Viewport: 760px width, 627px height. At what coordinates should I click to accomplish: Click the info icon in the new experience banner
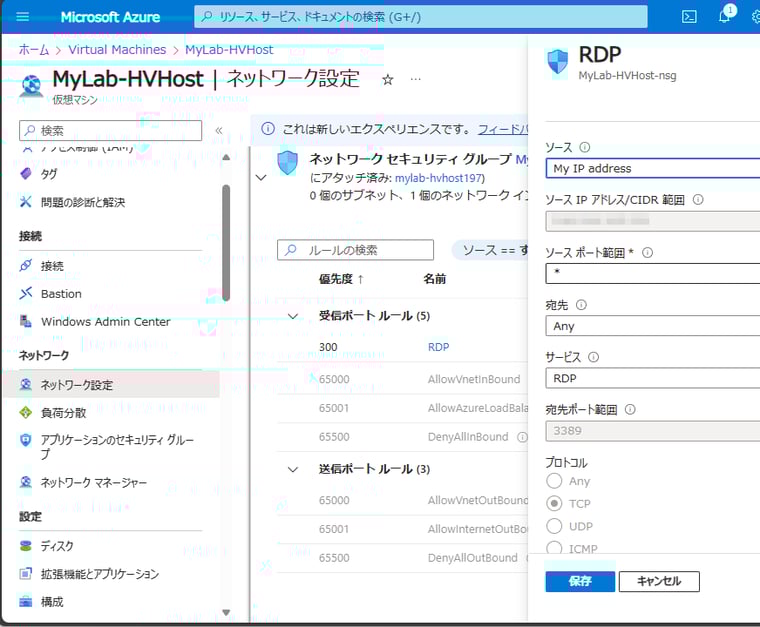(x=268, y=129)
